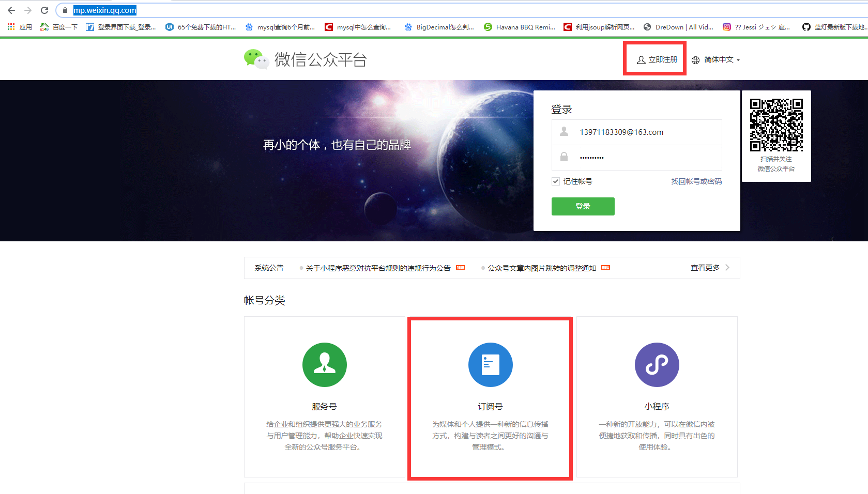Click the chevron next to 查看更多
The width and height of the screenshot is (868, 494).
pos(727,268)
